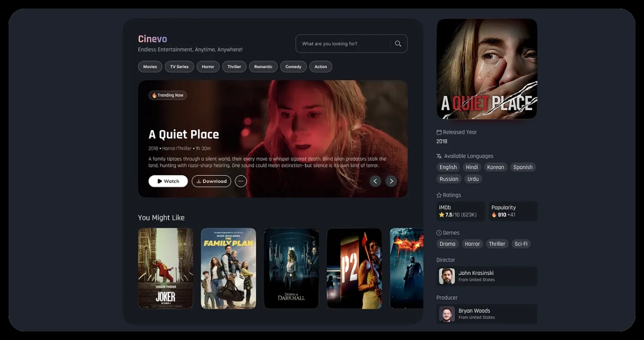The height and width of the screenshot is (340, 644).
Task: Click John Krasinski's director avatar
Action: tap(446, 276)
